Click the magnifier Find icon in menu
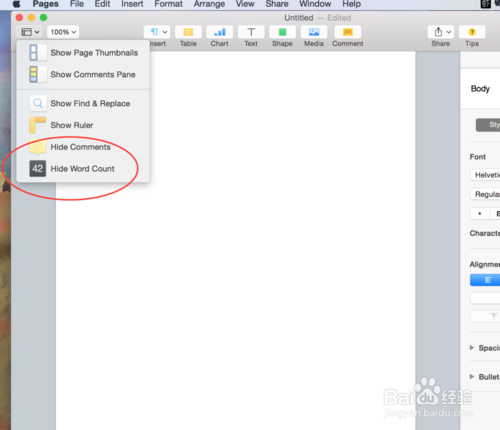The height and width of the screenshot is (430, 500). (x=38, y=103)
